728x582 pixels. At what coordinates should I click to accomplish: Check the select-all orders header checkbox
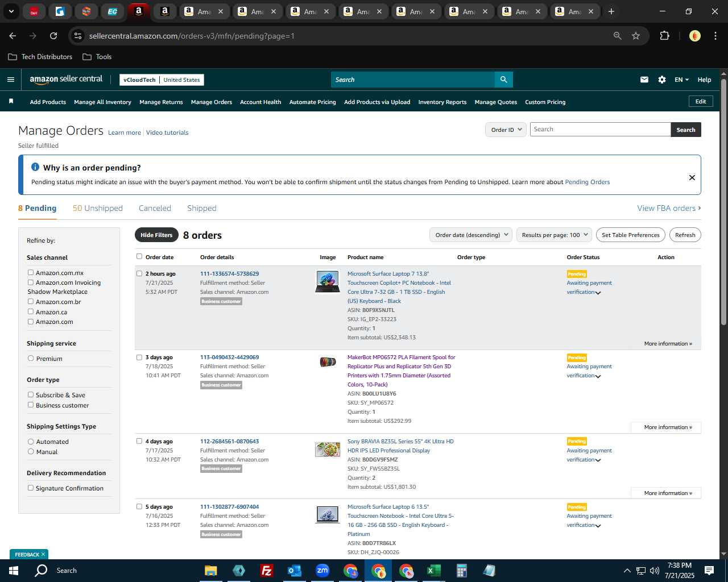pos(139,256)
